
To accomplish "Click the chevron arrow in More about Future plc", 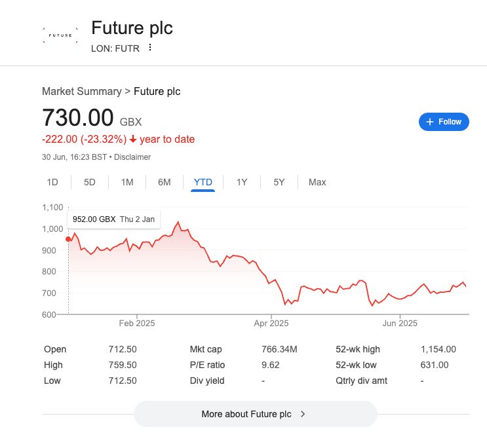I will point(303,414).
